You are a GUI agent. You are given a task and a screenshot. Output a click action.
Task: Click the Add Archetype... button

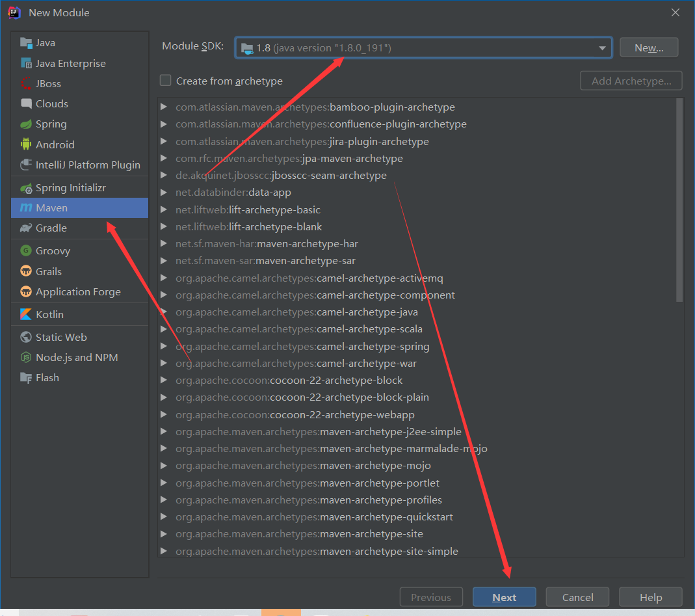click(631, 81)
